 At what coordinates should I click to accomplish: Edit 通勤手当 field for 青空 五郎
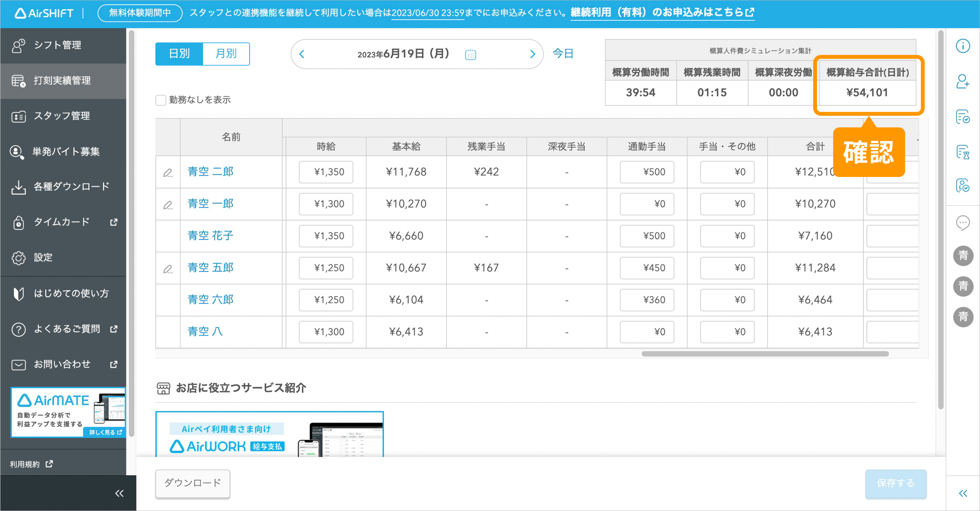[647, 268]
